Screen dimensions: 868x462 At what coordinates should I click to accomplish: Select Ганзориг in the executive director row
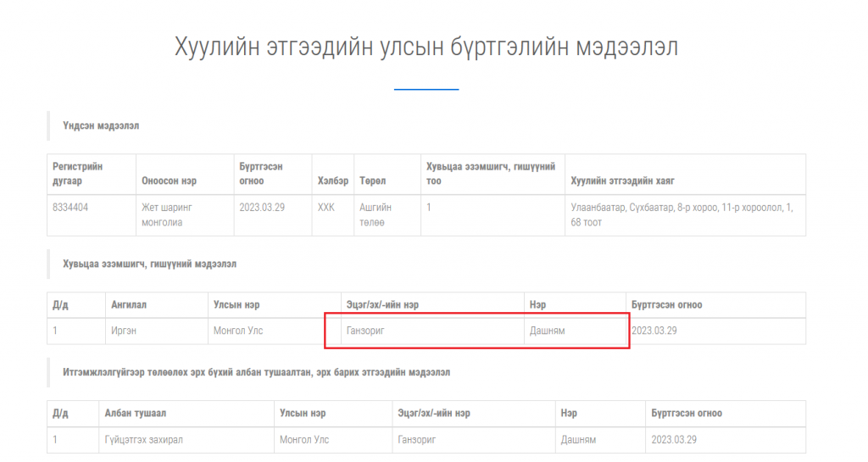click(416, 440)
